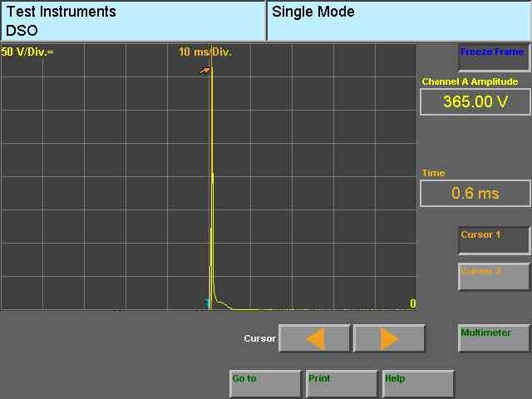
Task: Click the 0.6 ms time readout
Action: 475,194
